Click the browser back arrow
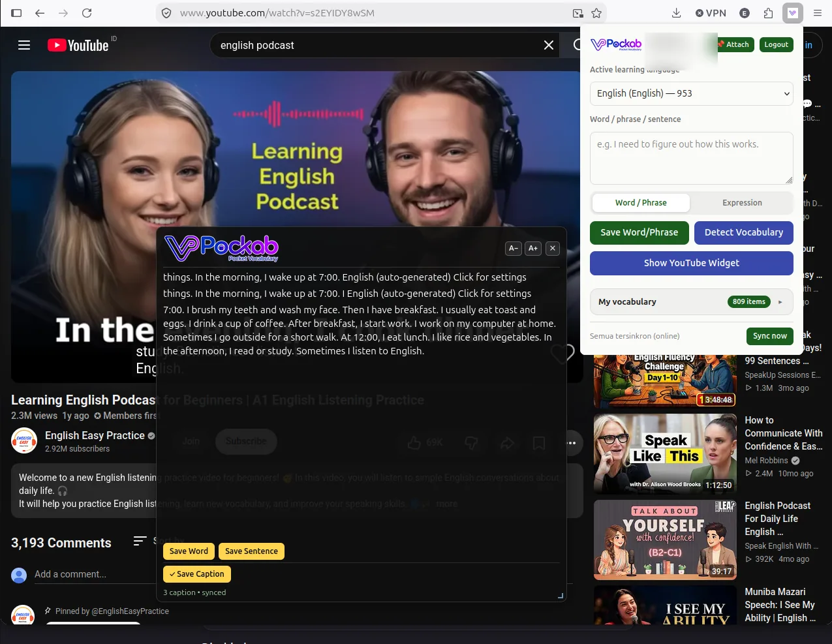 click(x=40, y=13)
